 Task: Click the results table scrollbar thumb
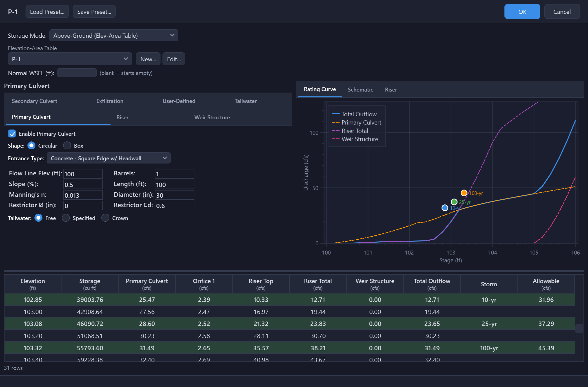(x=579, y=328)
